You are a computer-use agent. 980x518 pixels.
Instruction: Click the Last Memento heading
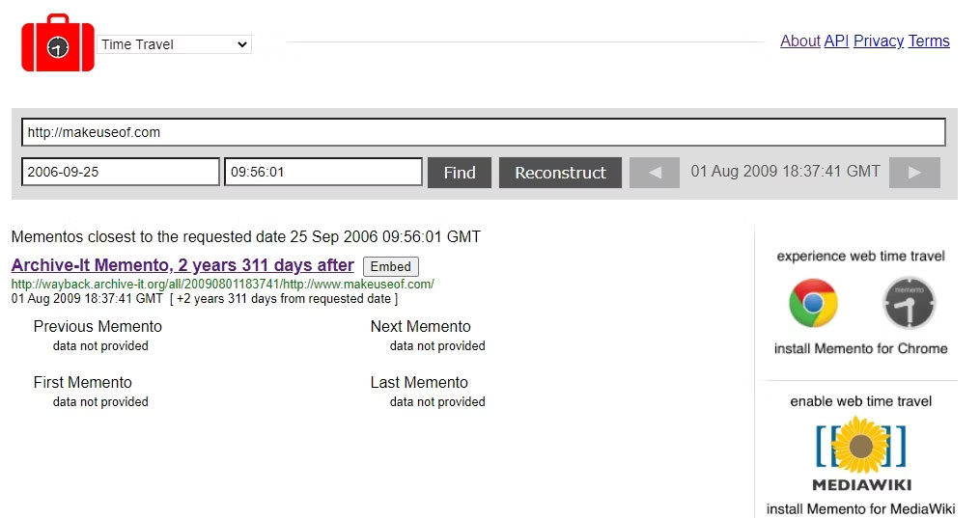pyautogui.click(x=419, y=383)
